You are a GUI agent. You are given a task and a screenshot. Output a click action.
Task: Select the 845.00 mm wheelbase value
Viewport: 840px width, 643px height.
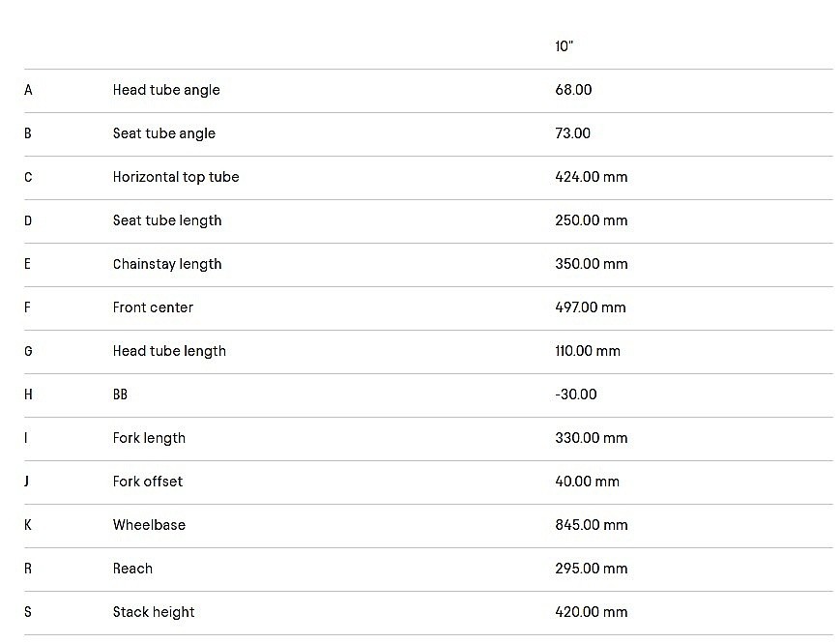pos(591,525)
